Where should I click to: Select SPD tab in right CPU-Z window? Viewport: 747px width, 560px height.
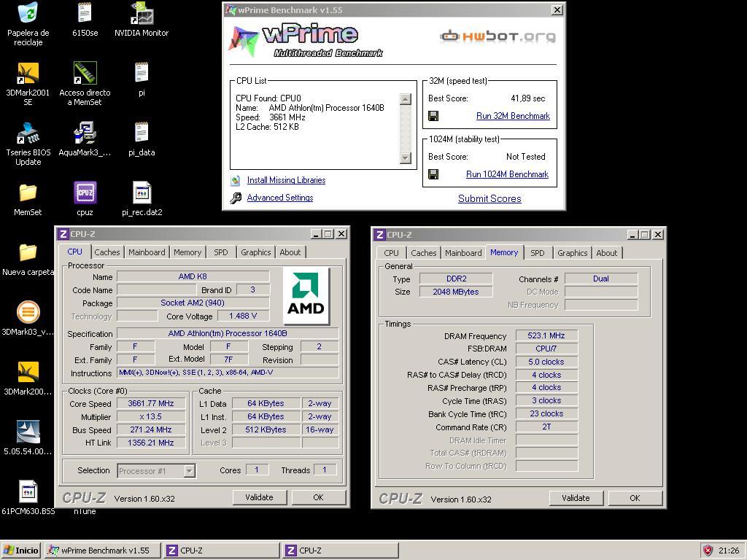pos(538,253)
